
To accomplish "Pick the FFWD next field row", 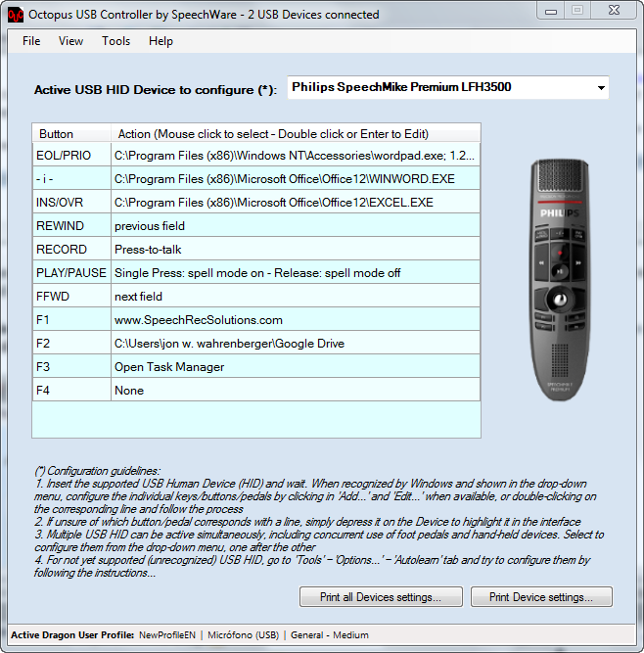I will (x=294, y=297).
